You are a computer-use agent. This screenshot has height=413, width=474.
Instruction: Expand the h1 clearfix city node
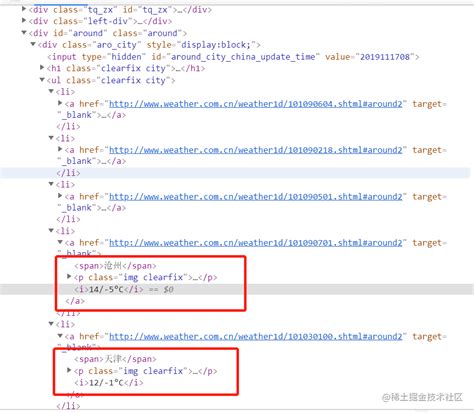click(x=42, y=68)
